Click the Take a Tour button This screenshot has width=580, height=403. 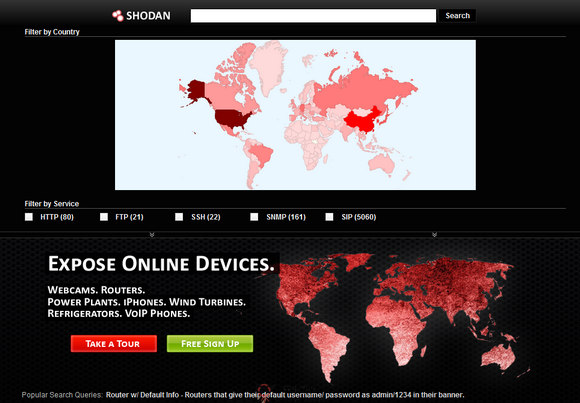tap(114, 343)
